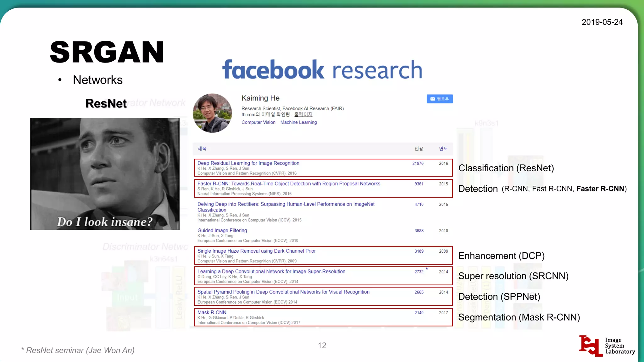644x362 pixels.
Task: Open the Mask R-CNN paper link
Action: [212, 312]
